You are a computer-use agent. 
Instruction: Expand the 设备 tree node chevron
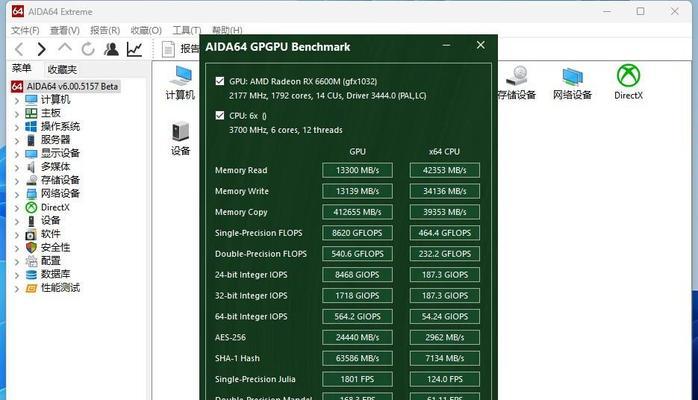click(17, 222)
